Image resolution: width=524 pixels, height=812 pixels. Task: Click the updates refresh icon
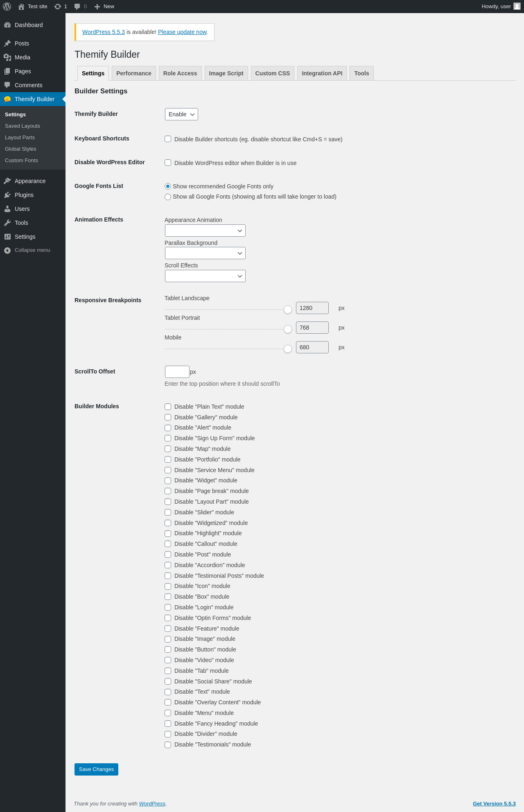(x=58, y=7)
